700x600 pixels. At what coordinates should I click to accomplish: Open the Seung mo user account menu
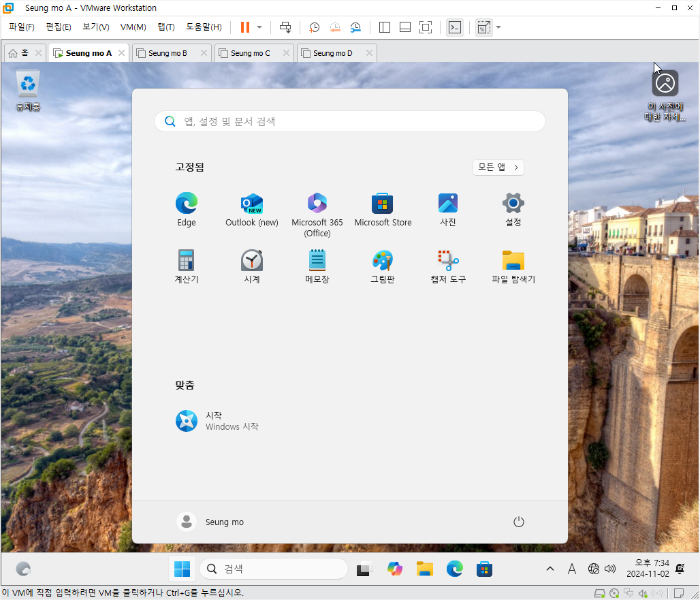coord(210,522)
